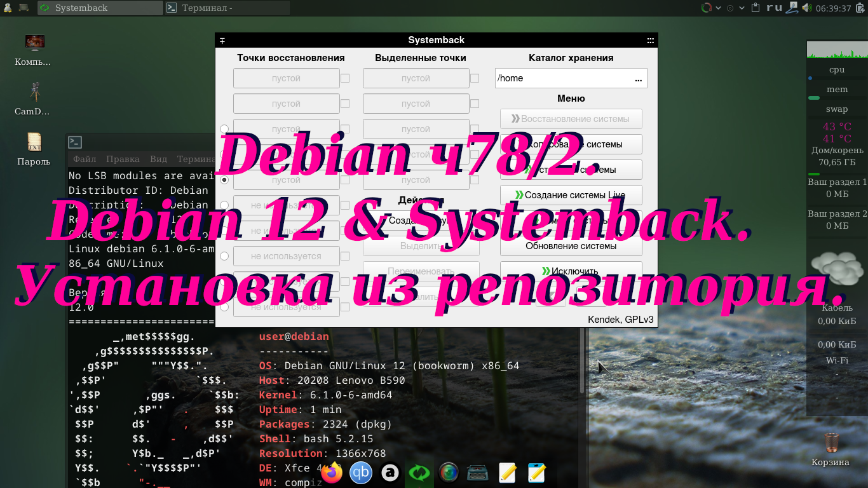Click the Создание системы Live button
868x488 pixels.
point(571,195)
